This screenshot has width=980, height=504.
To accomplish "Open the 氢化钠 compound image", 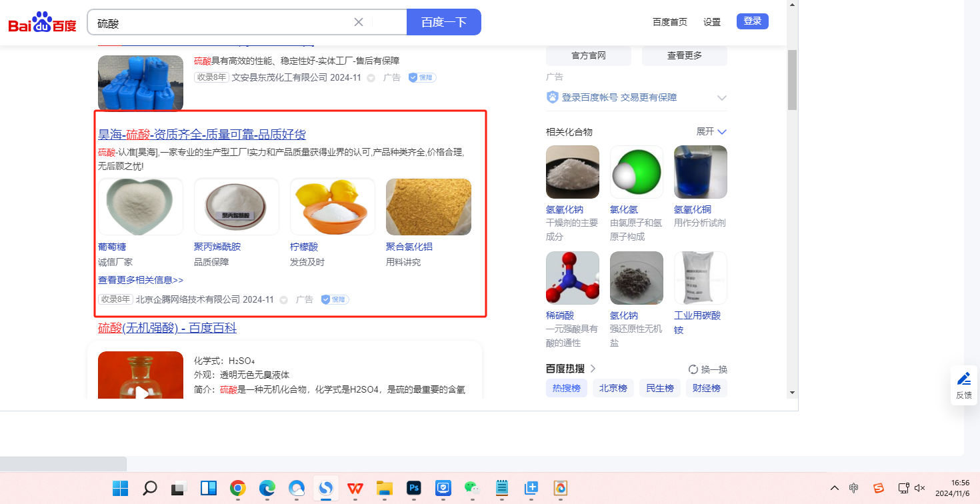I will pos(637,278).
